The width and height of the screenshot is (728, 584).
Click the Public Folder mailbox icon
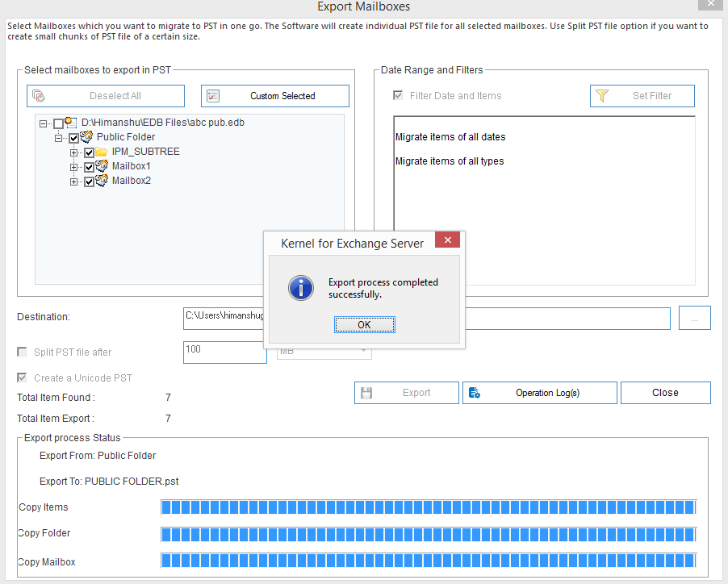click(86, 137)
